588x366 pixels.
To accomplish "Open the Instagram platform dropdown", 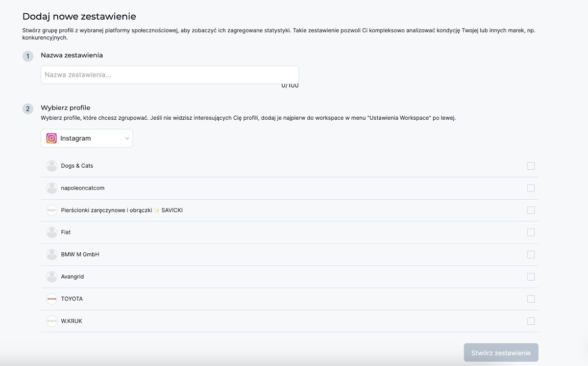I will [87, 138].
